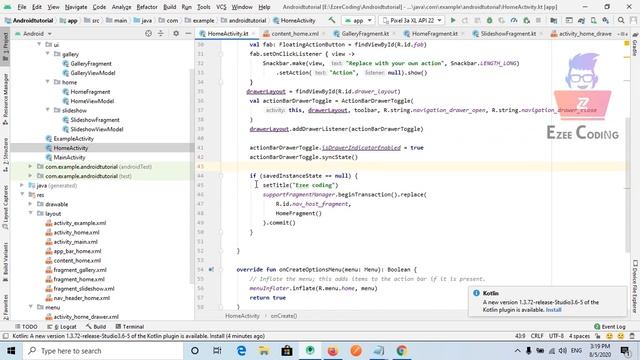Open the app run configuration dropdown

point(358,20)
